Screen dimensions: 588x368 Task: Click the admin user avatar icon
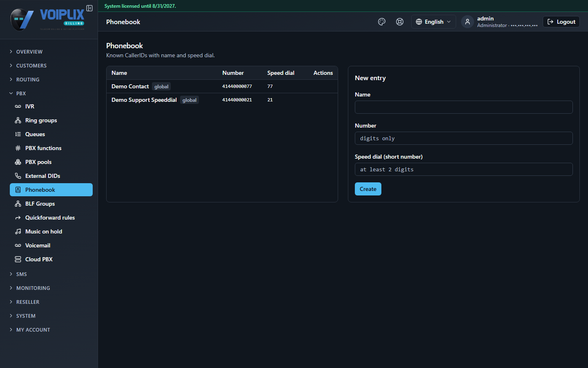pos(468,22)
